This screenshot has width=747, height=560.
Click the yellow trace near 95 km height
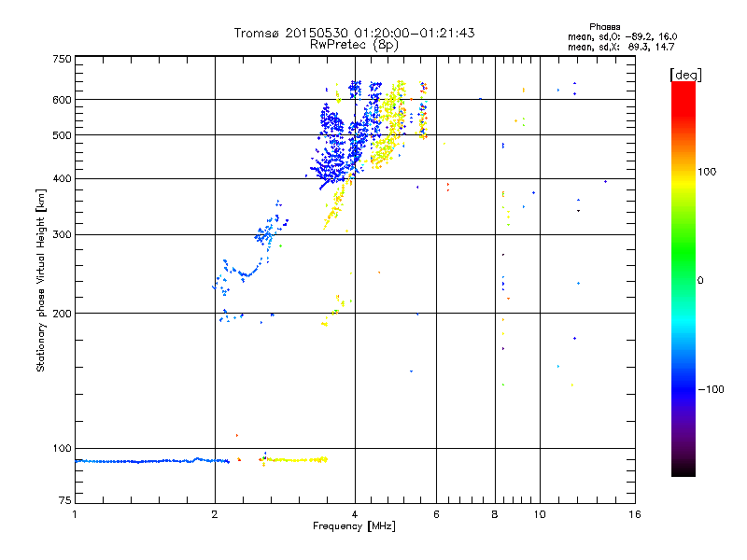(297, 459)
